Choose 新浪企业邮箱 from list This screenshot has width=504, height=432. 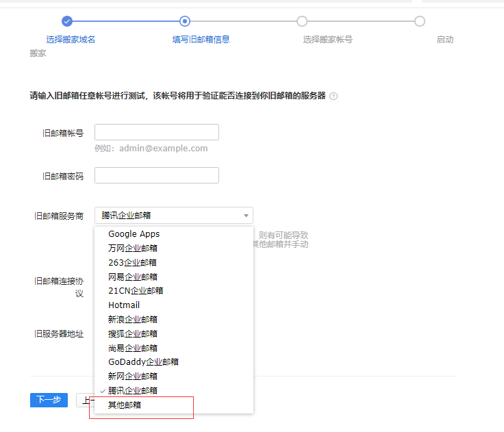click(x=133, y=319)
